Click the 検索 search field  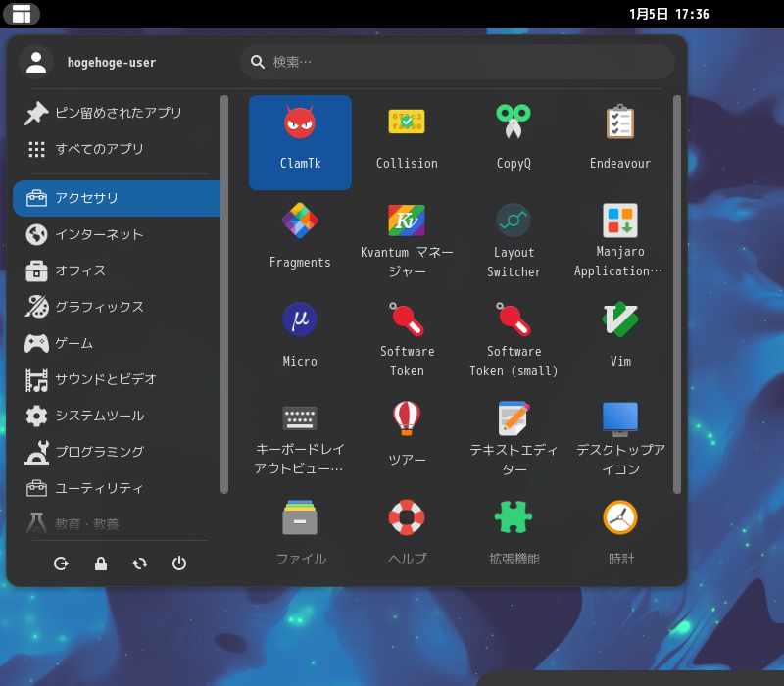[457, 62]
